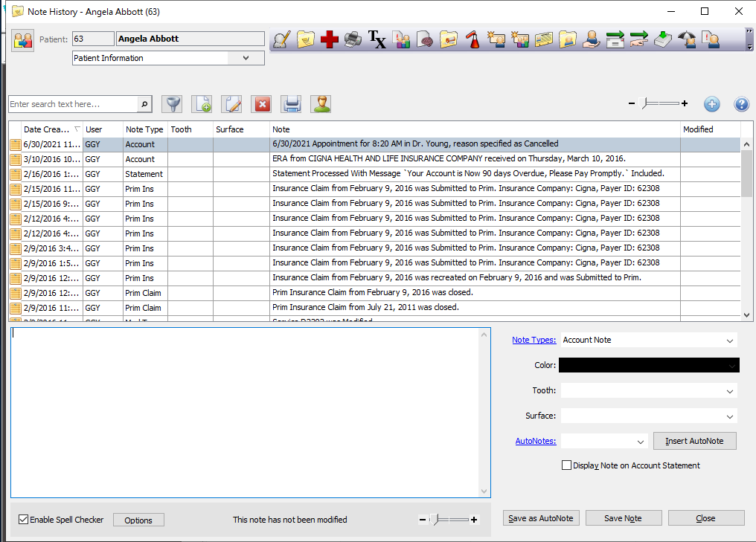Image resolution: width=756 pixels, height=542 pixels.
Task: Open the yellow folder with notes icon
Action: [306, 39]
